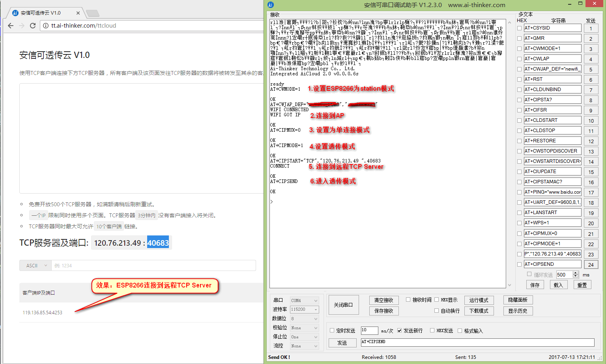Enable 循环发送 loop send checkbox
The width and height of the screenshot is (606, 364).
(529, 274)
